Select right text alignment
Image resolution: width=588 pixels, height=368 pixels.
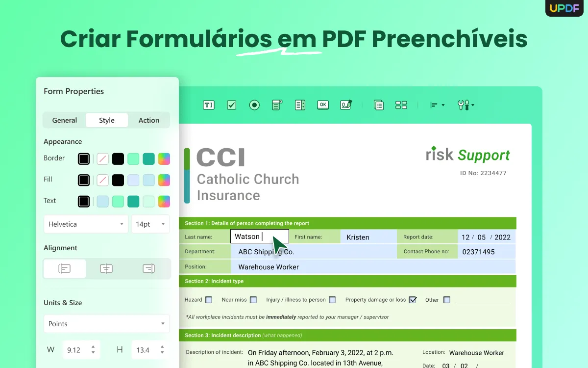pos(148,268)
